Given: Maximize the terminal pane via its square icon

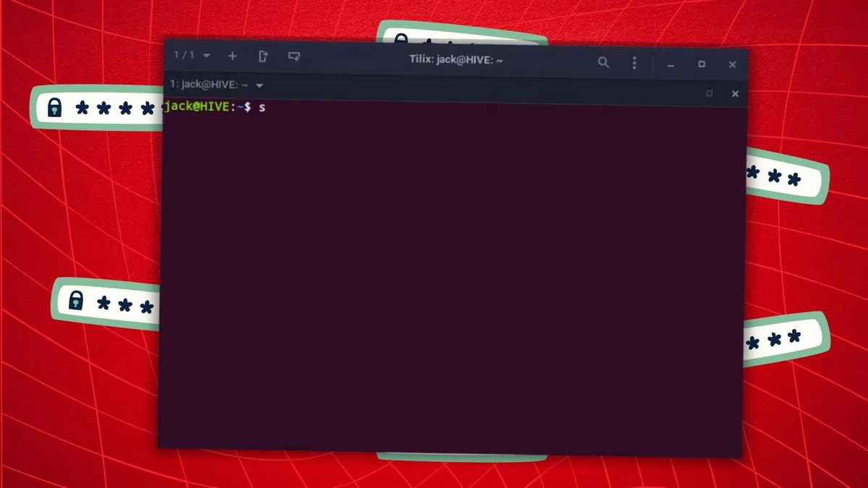Looking at the screenshot, I should tap(710, 94).
